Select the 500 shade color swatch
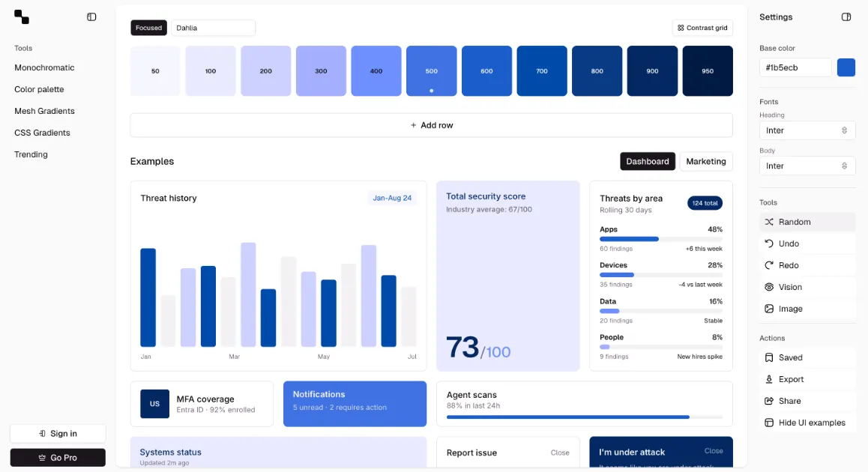Viewport: 868px width, 472px height. click(x=431, y=71)
